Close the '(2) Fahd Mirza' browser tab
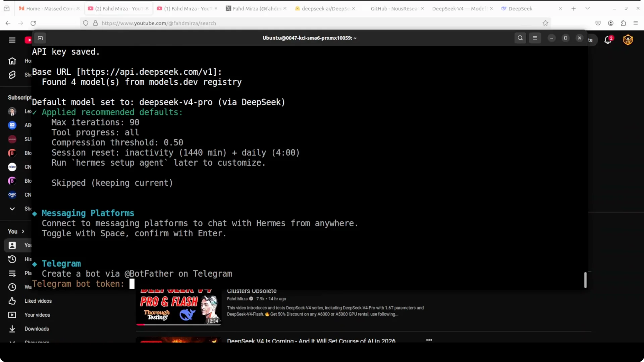Image resolution: width=644 pixels, height=362 pixels. [x=147, y=8]
